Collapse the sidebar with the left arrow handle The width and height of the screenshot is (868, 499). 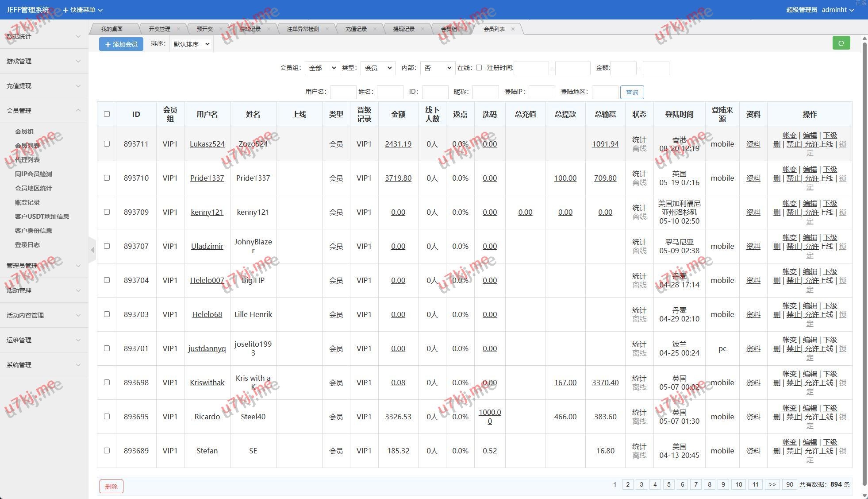[x=92, y=250]
